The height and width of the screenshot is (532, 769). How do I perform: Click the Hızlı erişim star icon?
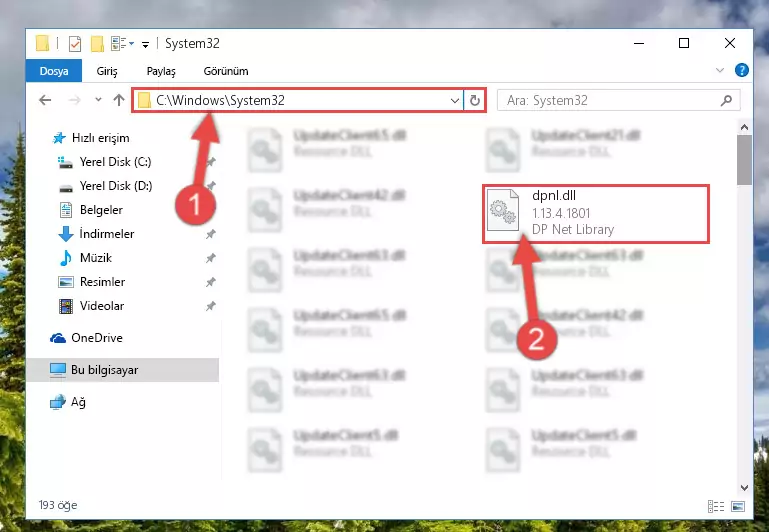[x=59, y=138]
